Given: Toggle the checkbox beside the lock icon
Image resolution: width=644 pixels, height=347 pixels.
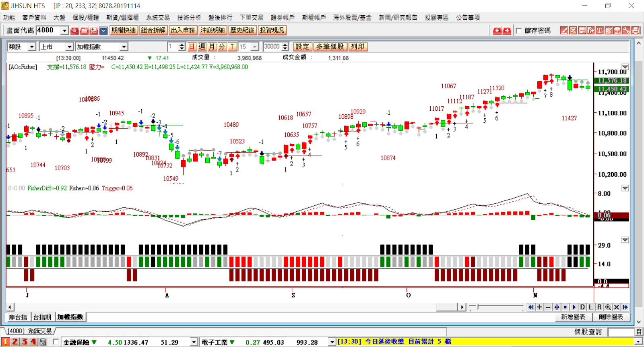Looking at the screenshot, I should (56, 342).
